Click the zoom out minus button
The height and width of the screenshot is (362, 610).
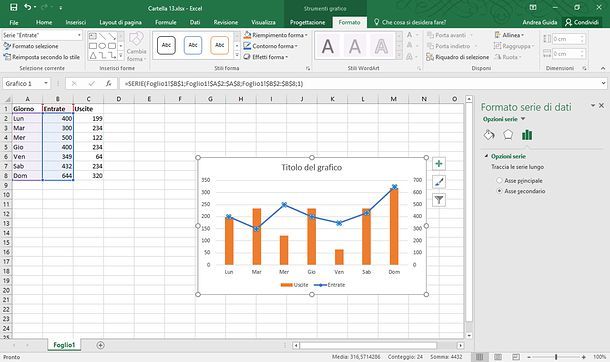point(529,357)
